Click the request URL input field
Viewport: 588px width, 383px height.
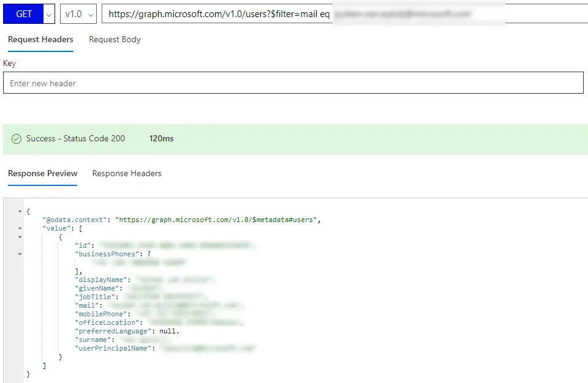click(x=345, y=14)
